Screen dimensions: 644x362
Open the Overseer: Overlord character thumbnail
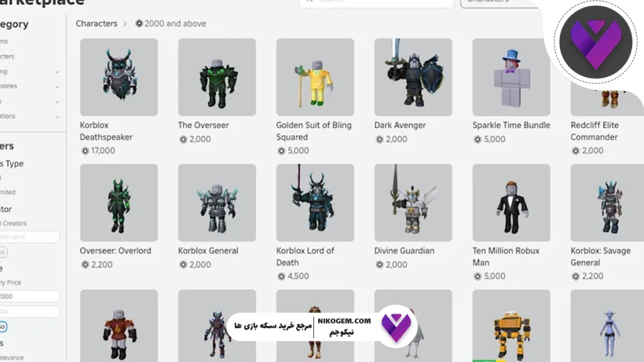(119, 203)
